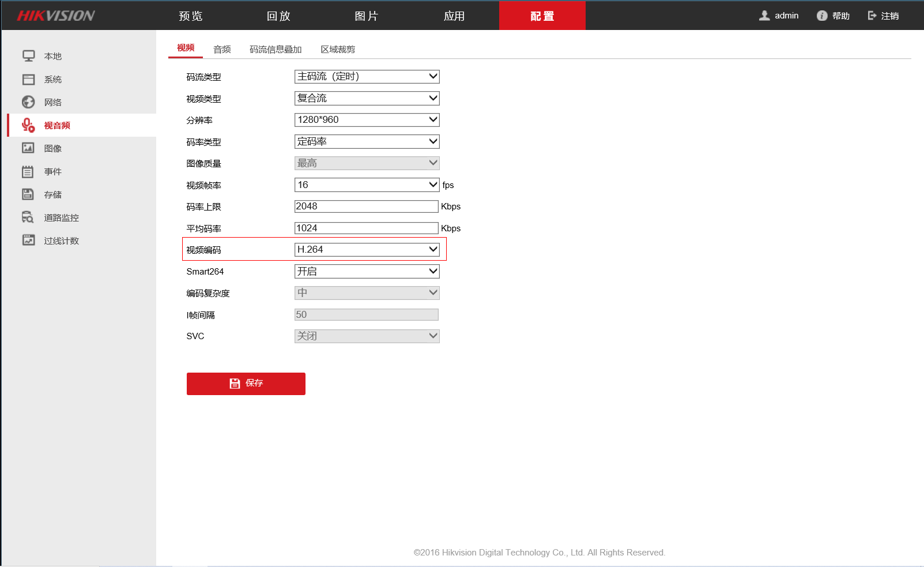The image size is (924, 567).
Task: Click the 图像 picture icon in sidebar
Action: tap(28, 148)
